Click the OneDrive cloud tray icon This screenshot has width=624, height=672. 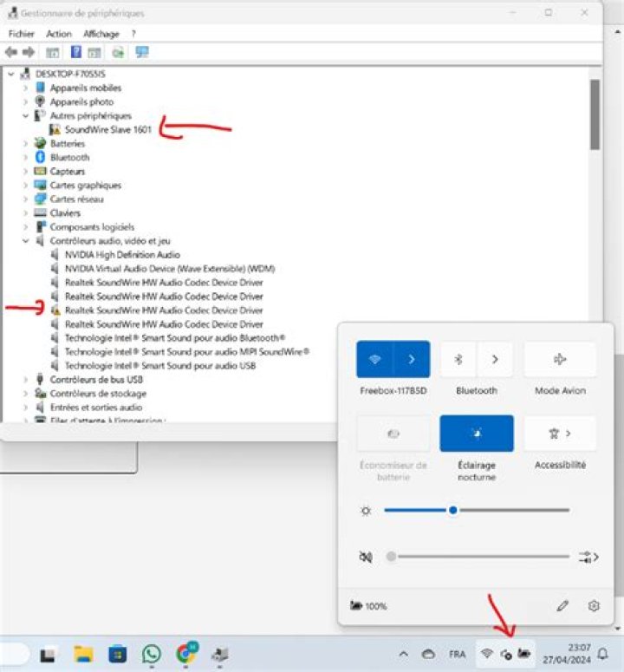428,654
